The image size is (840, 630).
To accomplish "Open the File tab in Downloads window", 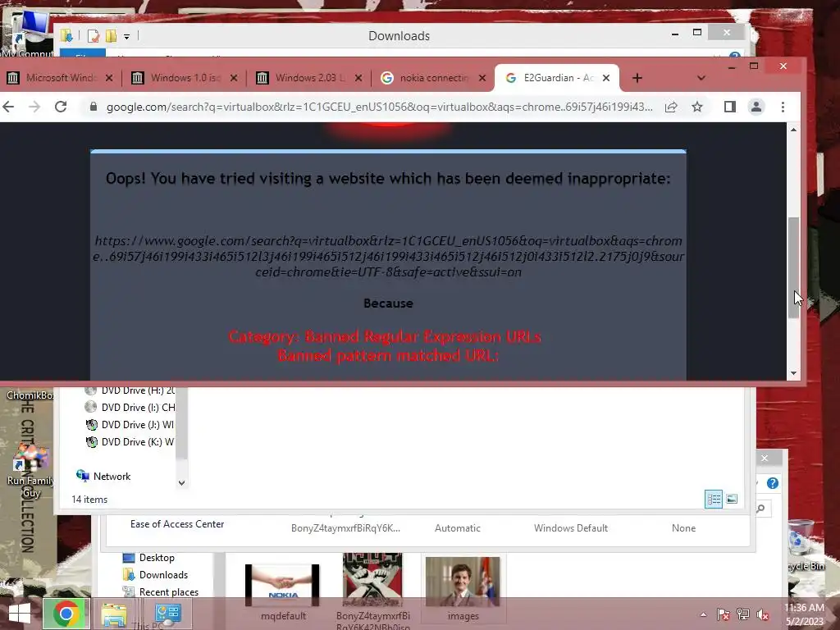I will tap(83, 53).
